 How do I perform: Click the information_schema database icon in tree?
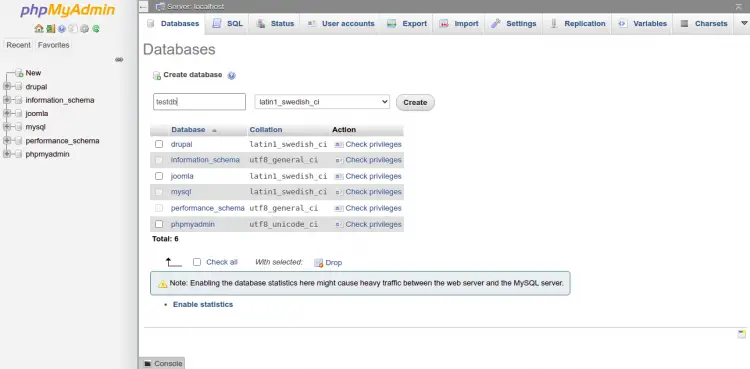(x=19, y=100)
